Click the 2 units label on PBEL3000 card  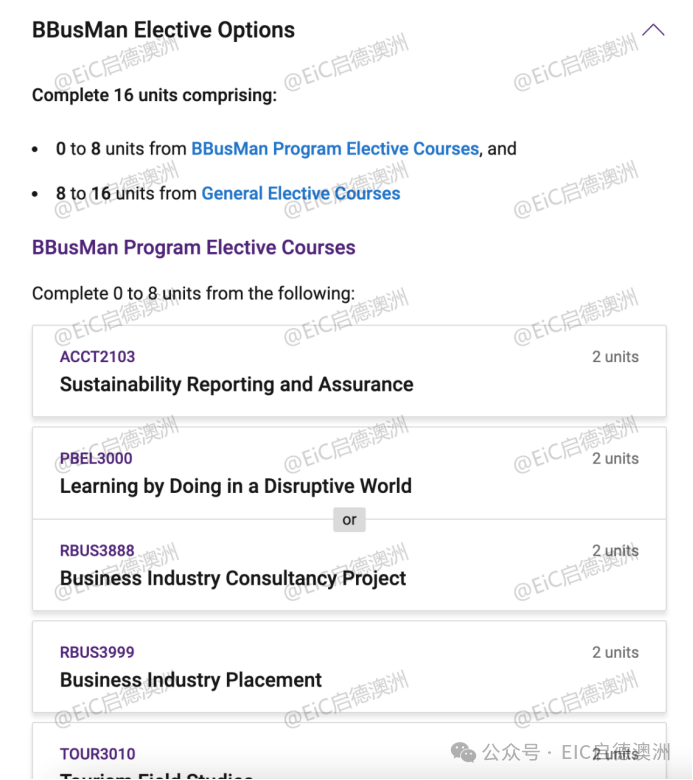tap(615, 459)
